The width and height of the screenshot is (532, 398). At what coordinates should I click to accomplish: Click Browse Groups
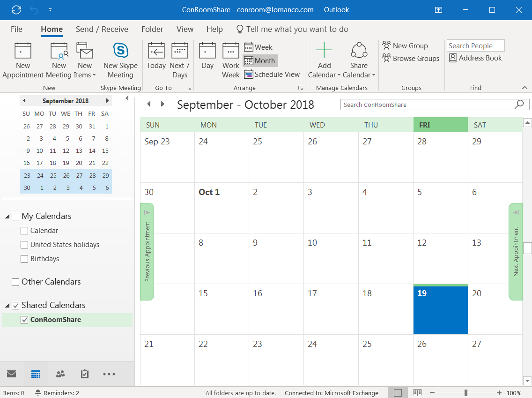411,59
